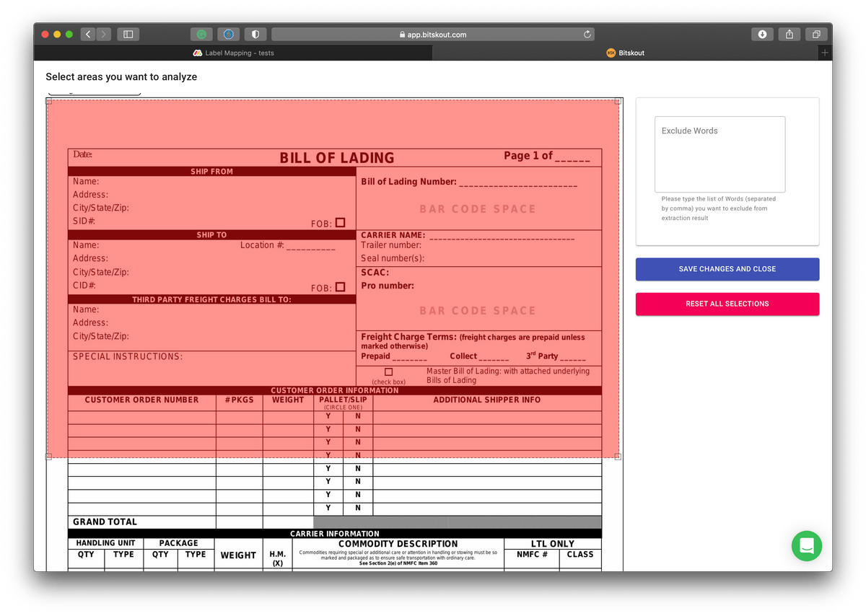Click the Seal number(s) label
The height and width of the screenshot is (616, 866).
393,258
